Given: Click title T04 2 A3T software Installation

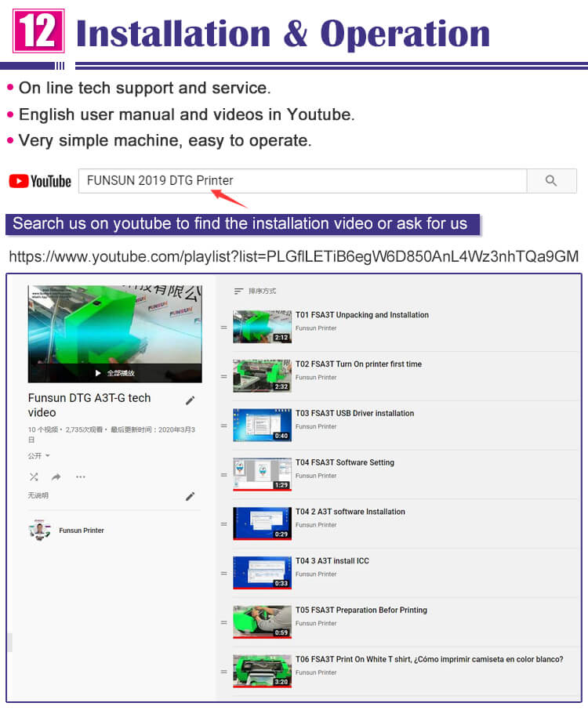Looking at the screenshot, I should click(x=350, y=512).
